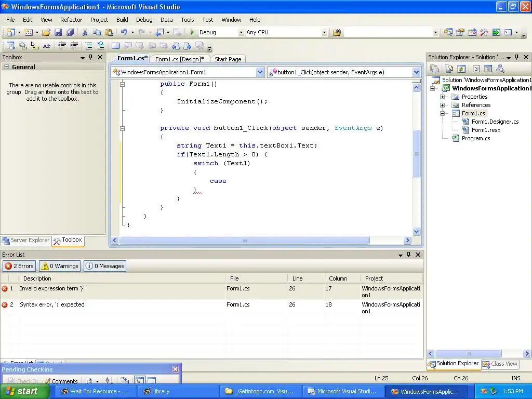Toggle auto-hide pin on Error List panel

pyautogui.click(x=408, y=255)
